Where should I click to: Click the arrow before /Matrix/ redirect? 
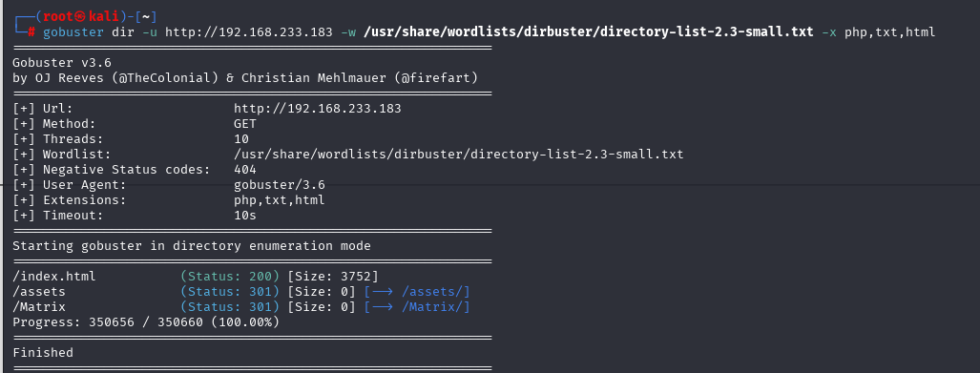(x=383, y=307)
